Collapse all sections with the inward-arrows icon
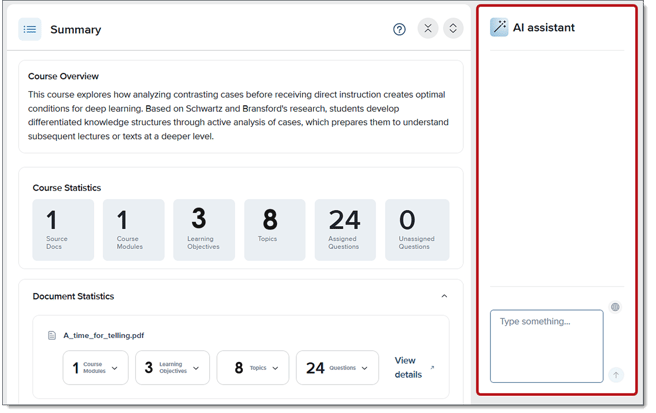Image resolution: width=656 pixels, height=413 pixels. 428,29
